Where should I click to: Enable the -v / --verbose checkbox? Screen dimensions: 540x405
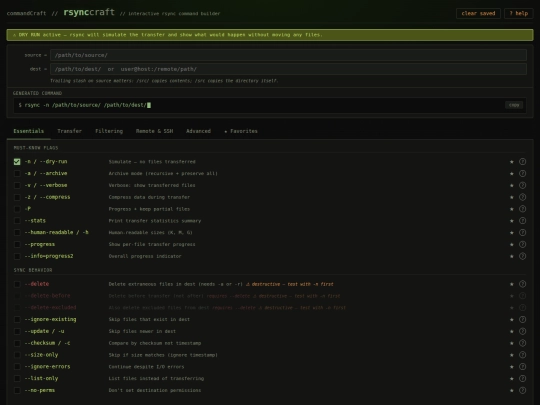(17, 185)
